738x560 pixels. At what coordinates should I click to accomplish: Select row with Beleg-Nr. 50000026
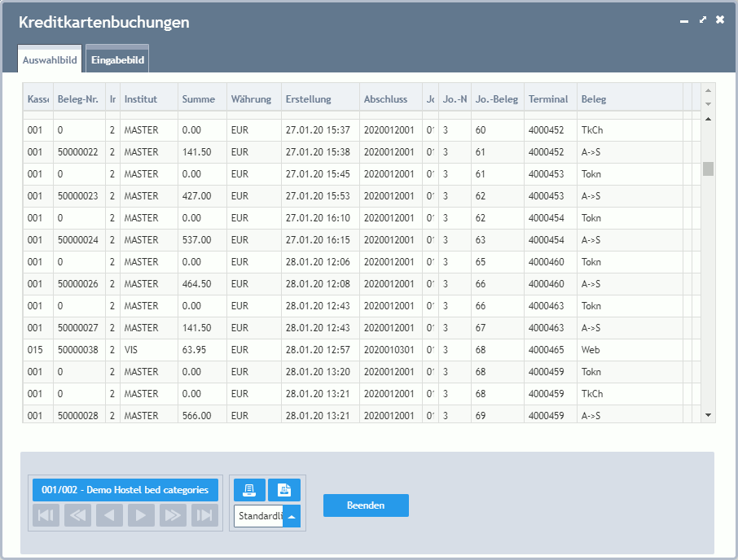362,284
